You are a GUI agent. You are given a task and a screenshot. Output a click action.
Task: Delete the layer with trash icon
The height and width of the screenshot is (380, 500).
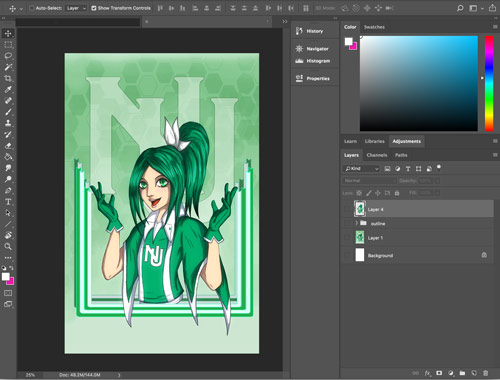point(486,373)
